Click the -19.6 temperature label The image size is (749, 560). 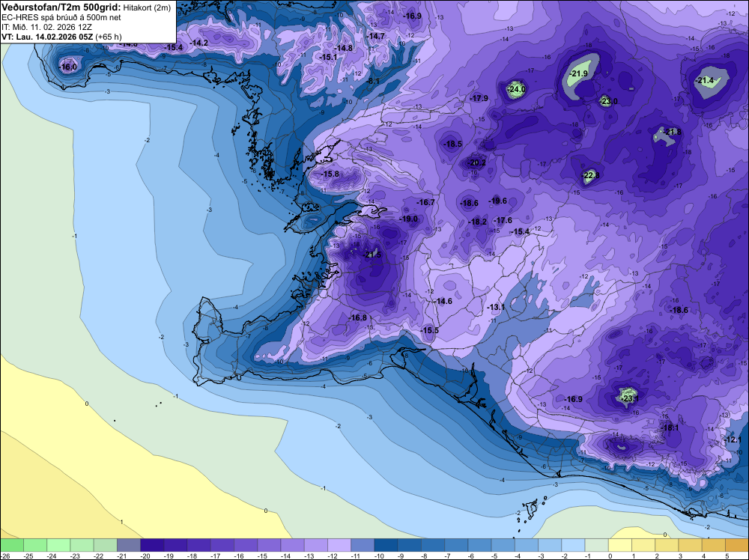(x=498, y=201)
